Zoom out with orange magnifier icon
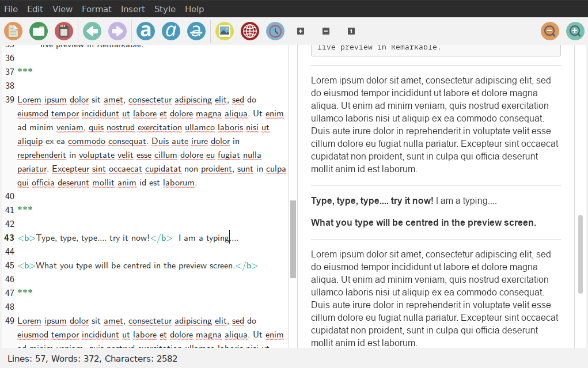 550,31
